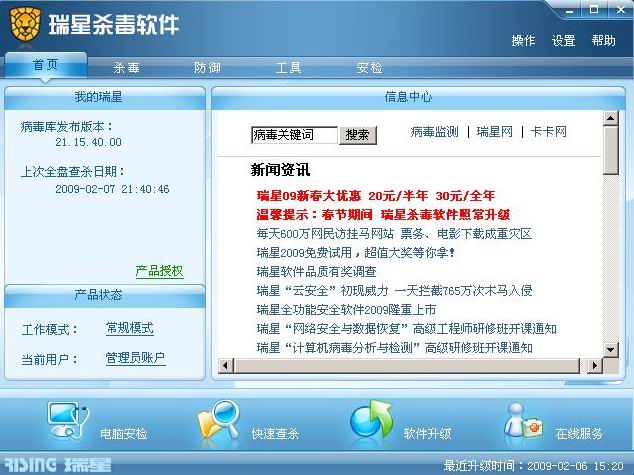Open the 产品授权 product license link
634x475 pixels.
click(159, 271)
